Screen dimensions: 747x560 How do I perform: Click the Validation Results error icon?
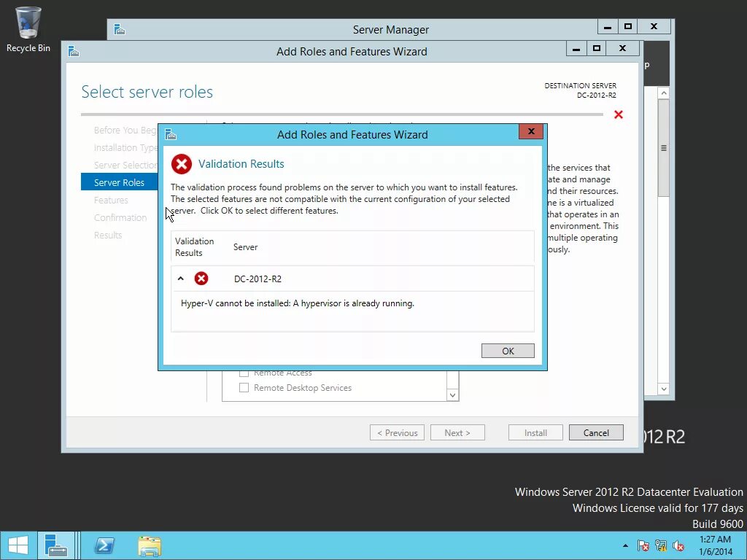[x=181, y=164]
